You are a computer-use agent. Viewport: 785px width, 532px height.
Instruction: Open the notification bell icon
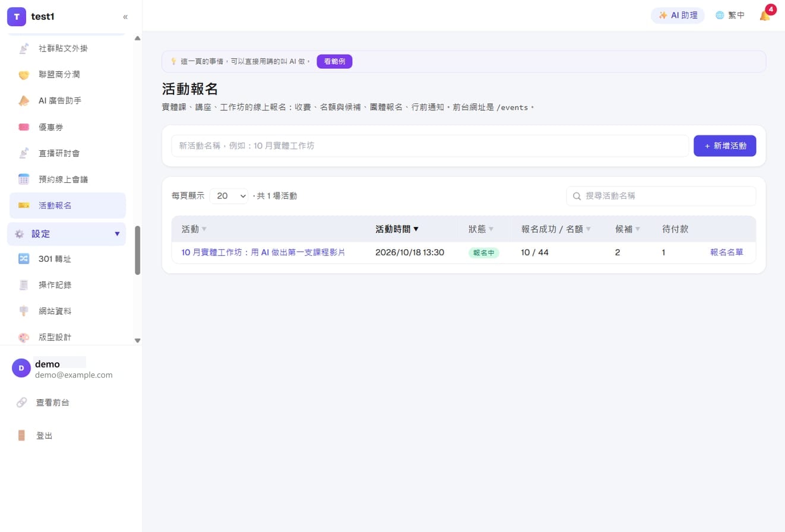point(765,15)
